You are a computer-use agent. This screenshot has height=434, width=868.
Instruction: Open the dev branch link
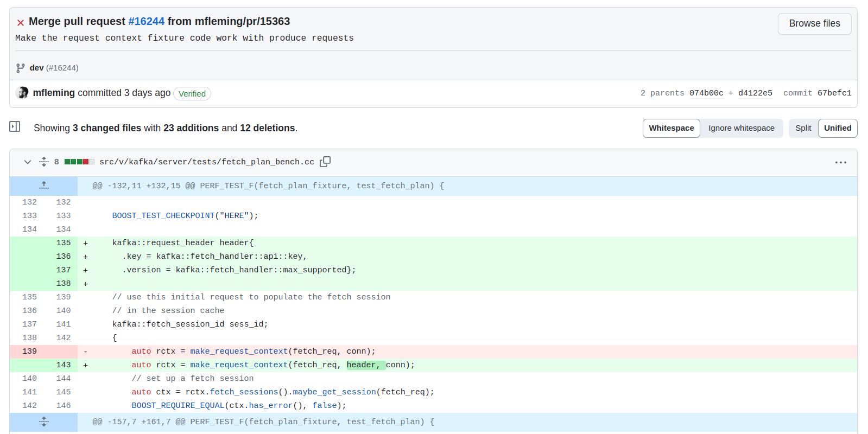point(36,68)
